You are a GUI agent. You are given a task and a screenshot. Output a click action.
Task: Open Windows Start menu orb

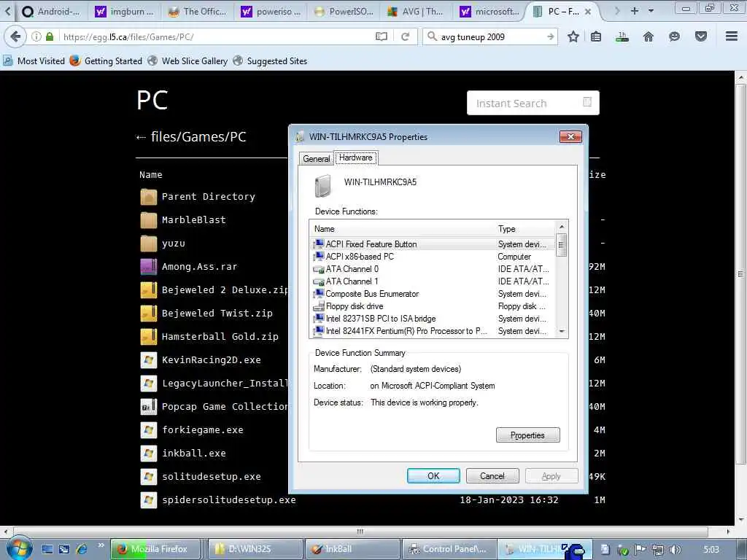[x=19, y=548]
